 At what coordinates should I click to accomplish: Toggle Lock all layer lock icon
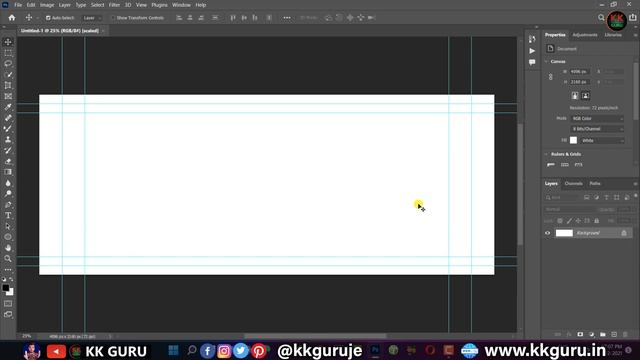(597, 221)
